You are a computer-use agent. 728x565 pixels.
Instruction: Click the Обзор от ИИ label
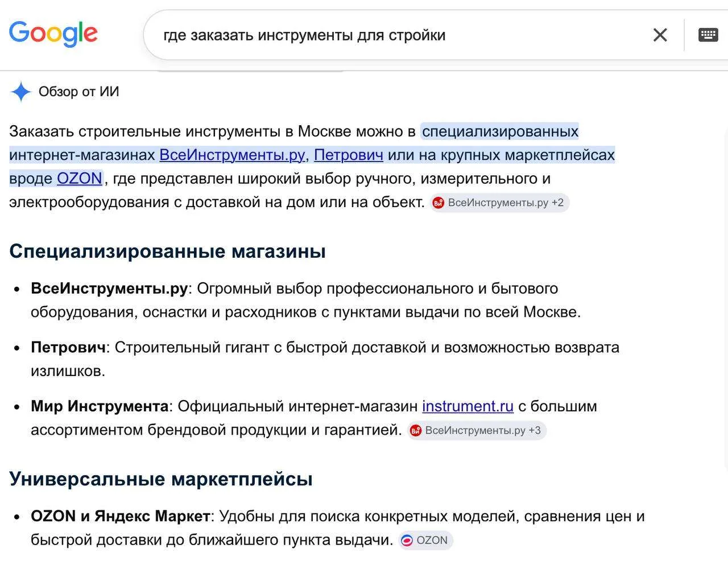(x=78, y=92)
